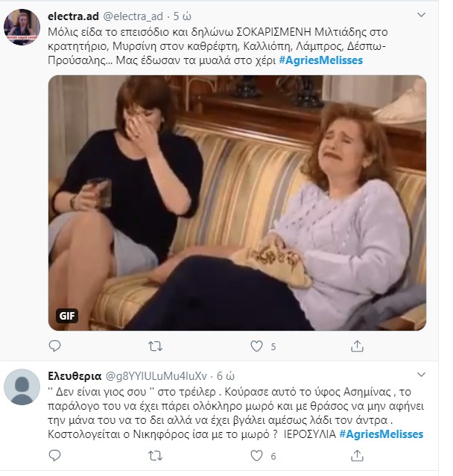Viewport: 453px width, 476px height.
Task: Reply to Ελευθερια's tweet
Action: [x=54, y=456]
